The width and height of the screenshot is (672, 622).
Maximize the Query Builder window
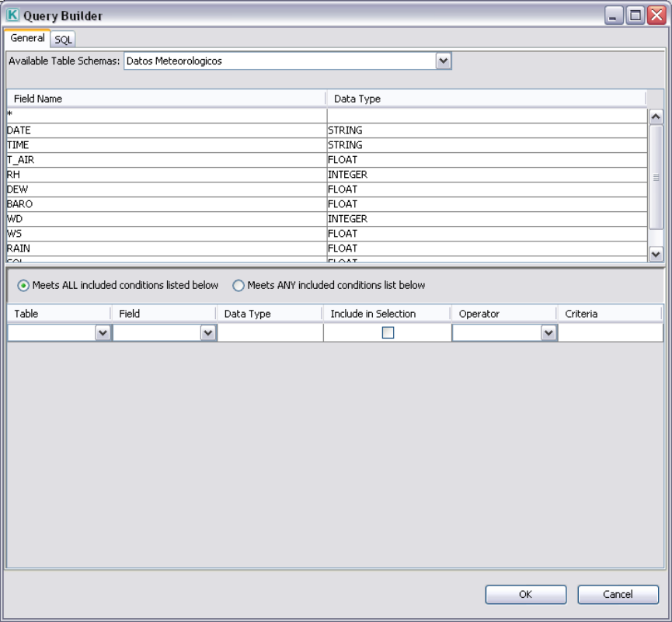tap(635, 16)
